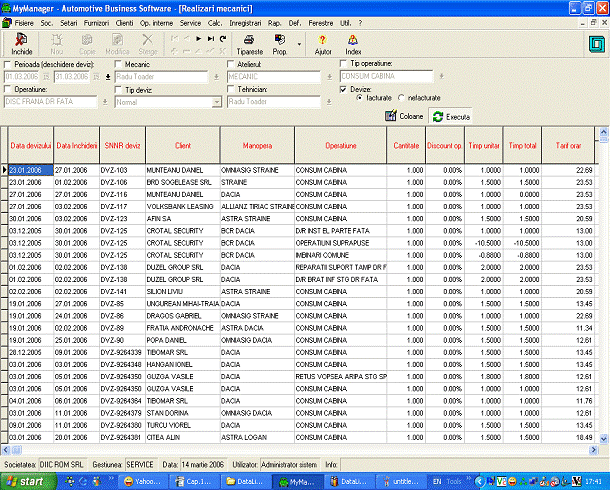Open the Ajutor help icon
Viewport: 610px width, 490px height.
coord(322,43)
